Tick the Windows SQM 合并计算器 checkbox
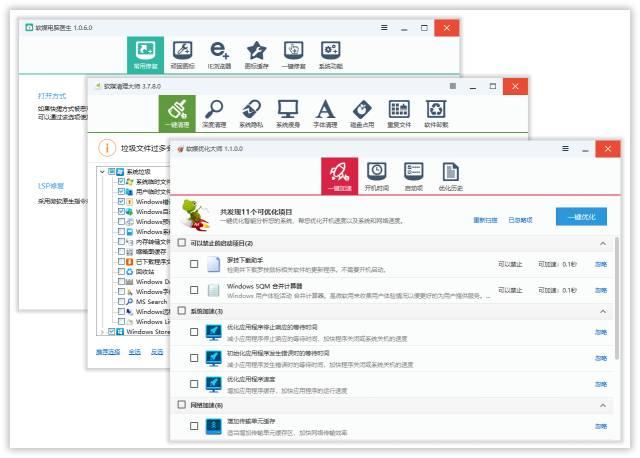This screenshot has width=640, height=458. pos(194,290)
